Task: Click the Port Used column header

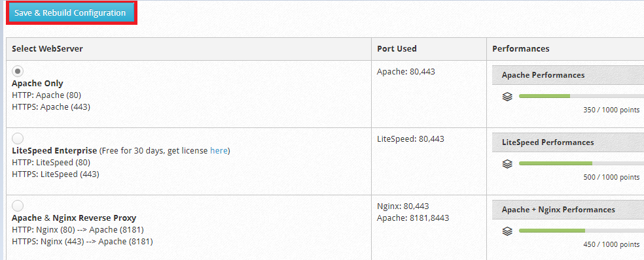Action: pos(397,49)
